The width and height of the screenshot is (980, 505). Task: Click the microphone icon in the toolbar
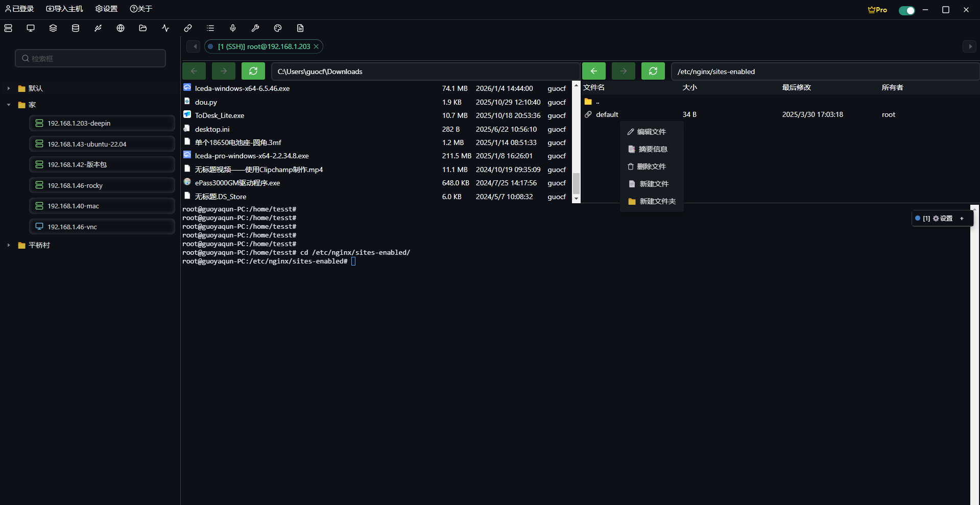[233, 28]
